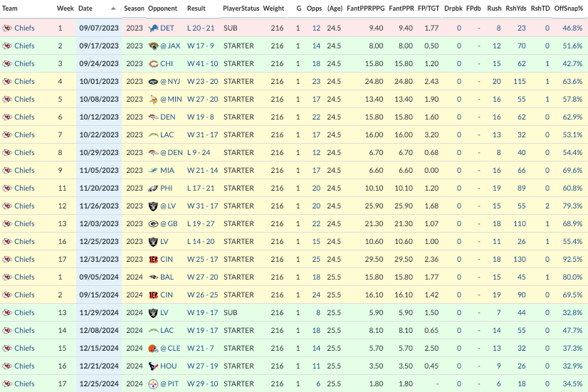Click the 2.50 FP/TGT value
Screen dimensions: 588x392
[431, 348]
